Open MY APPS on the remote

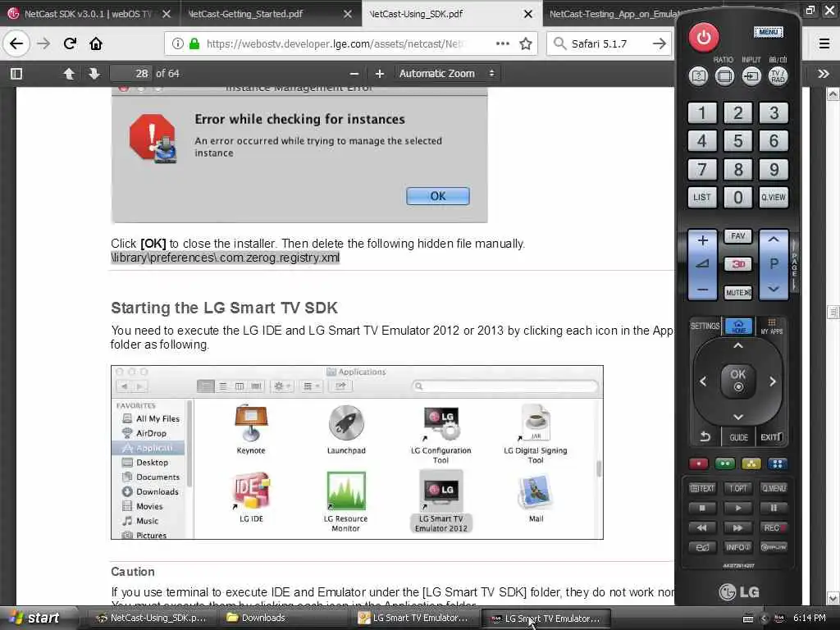[771, 326]
